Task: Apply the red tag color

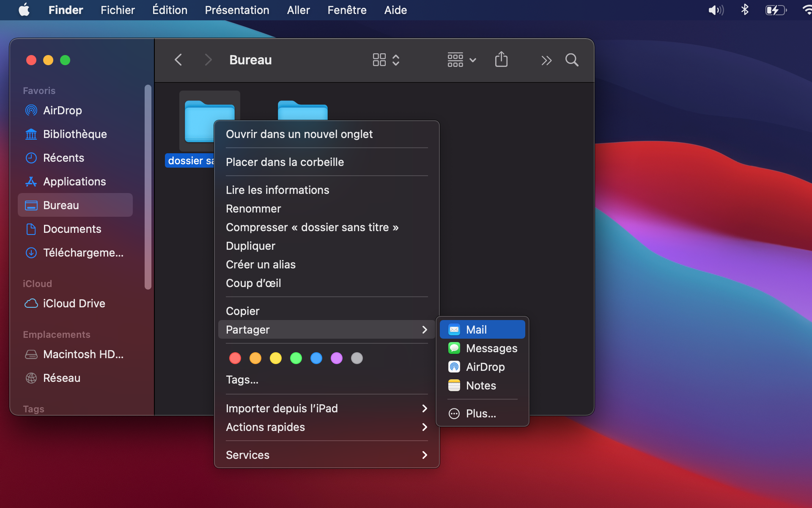Action: 235,359
